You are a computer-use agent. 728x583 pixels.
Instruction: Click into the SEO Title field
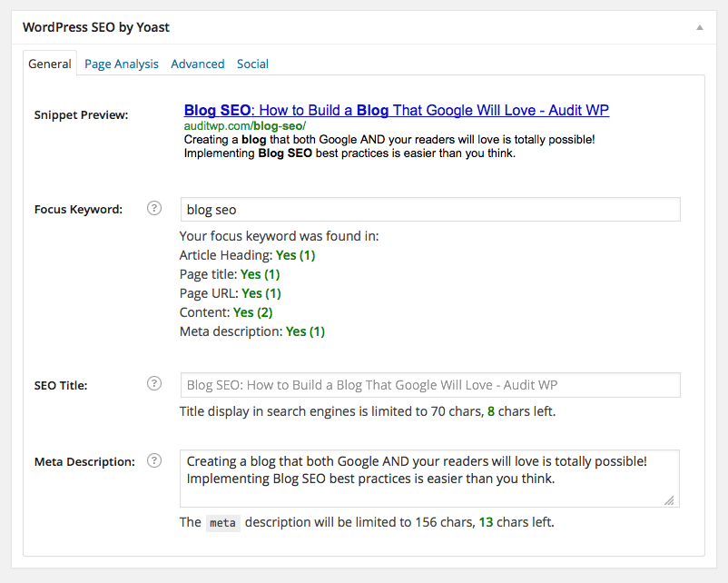[x=430, y=385]
